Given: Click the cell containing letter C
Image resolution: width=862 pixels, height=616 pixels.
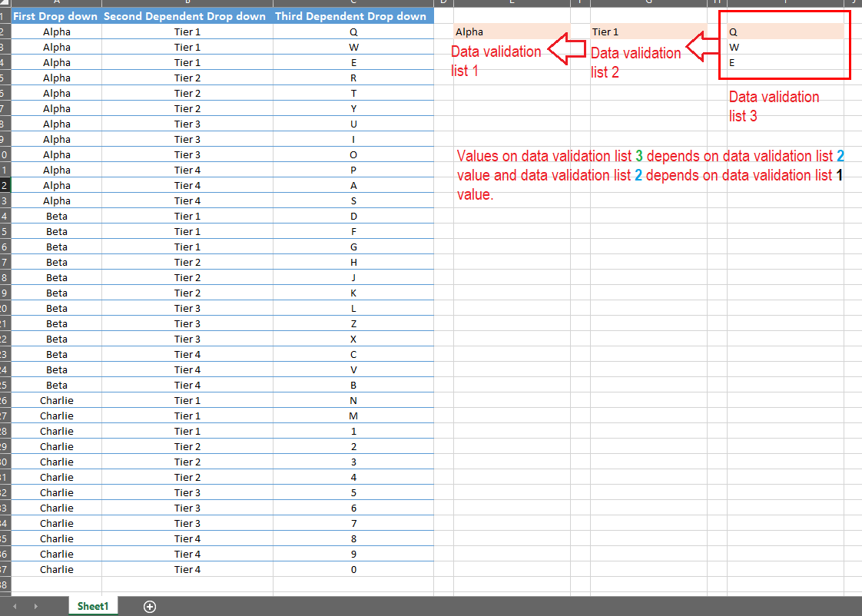Looking at the screenshot, I should pos(353,355).
